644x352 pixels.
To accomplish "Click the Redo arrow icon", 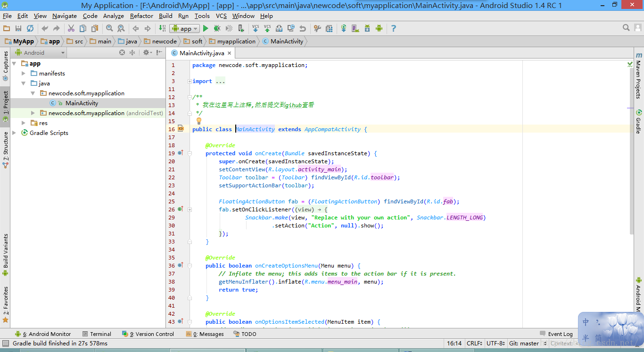I will [57, 28].
